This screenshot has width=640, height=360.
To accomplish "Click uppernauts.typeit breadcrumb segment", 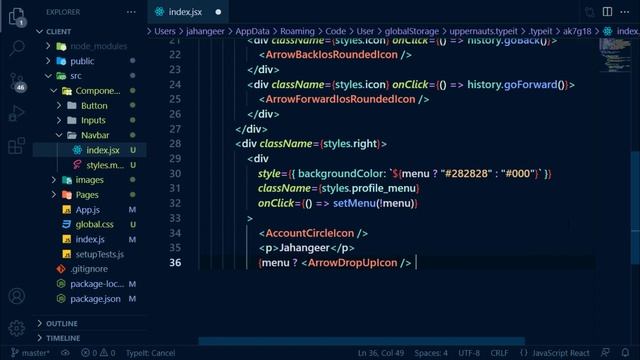I will tap(483, 31).
